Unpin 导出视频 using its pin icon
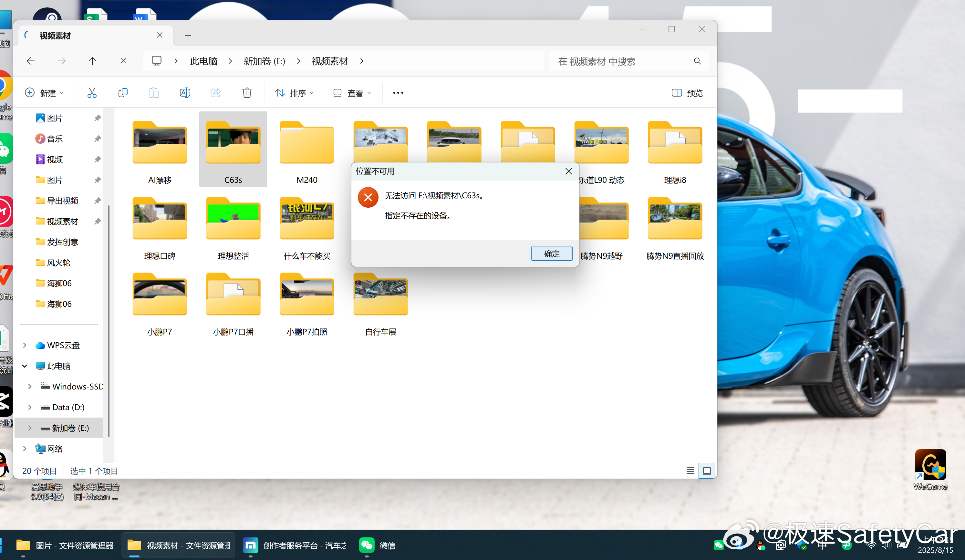Viewport: 965px width, 560px height. 98,201
